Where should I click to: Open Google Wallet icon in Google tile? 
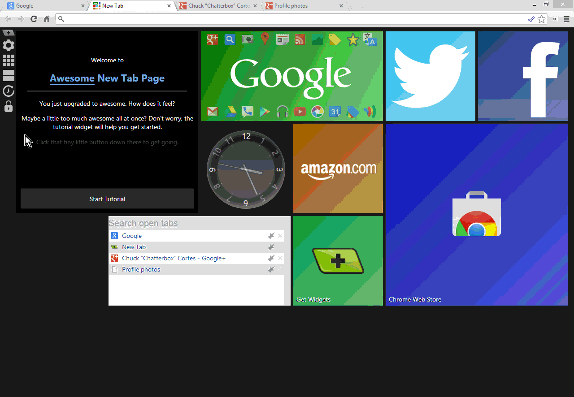[x=370, y=111]
